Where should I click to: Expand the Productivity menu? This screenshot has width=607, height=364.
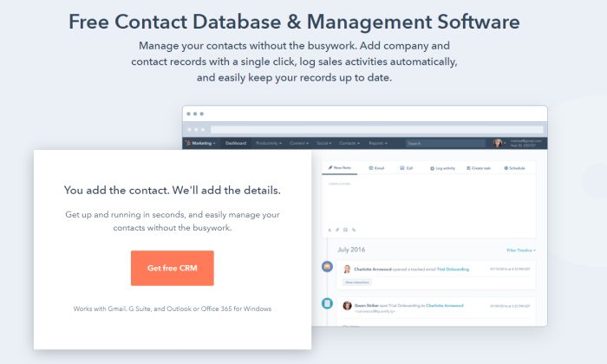(x=269, y=143)
